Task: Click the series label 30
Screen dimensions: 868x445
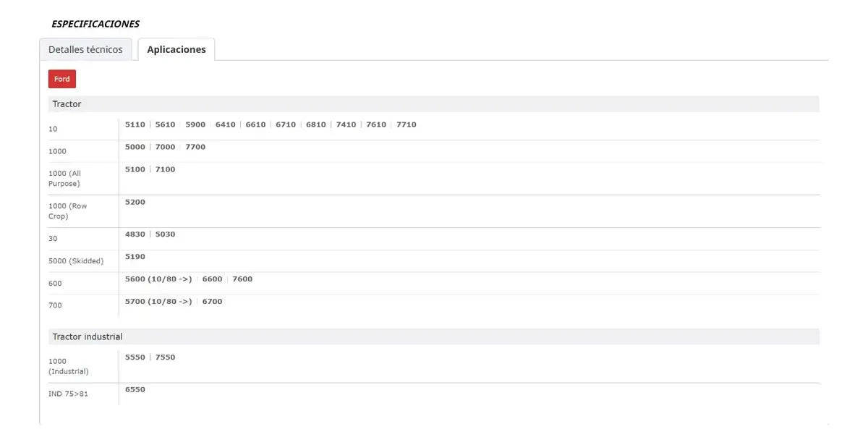Action: tap(53, 239)
